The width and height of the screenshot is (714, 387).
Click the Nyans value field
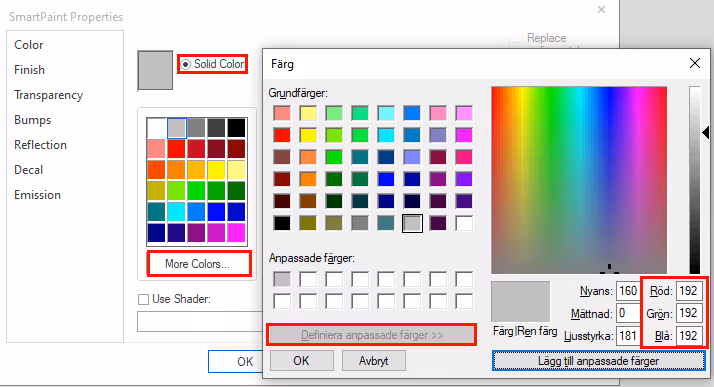click(628, 291)
